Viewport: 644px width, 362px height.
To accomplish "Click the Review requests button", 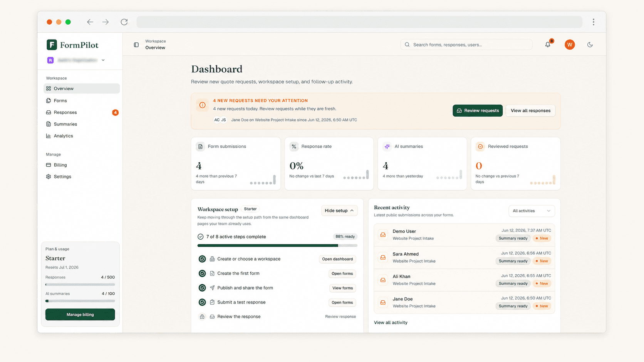I will (x=478, y=110).
